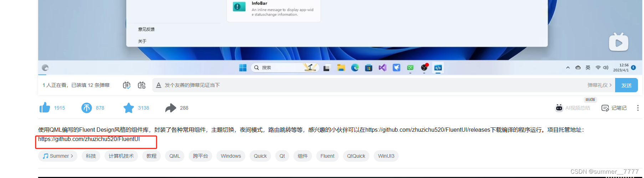
Task: Select the 组件 tag
Action: click(x=303, y=156)
